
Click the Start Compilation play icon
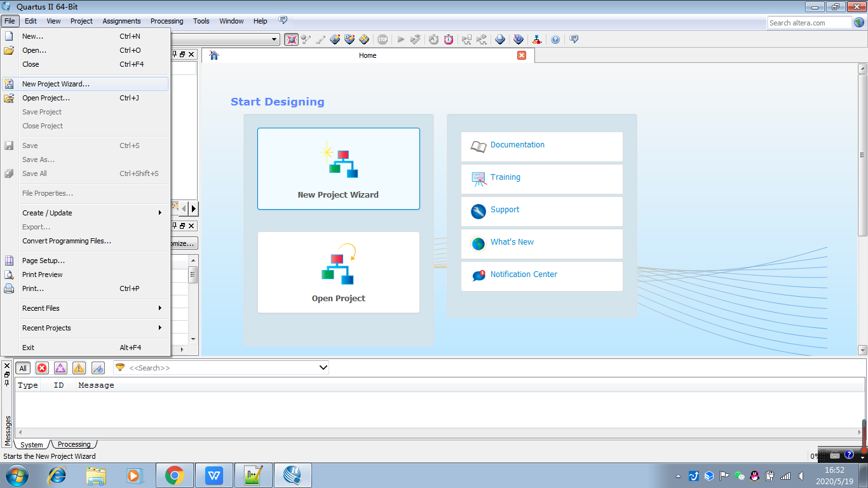(x=401, y=39)
